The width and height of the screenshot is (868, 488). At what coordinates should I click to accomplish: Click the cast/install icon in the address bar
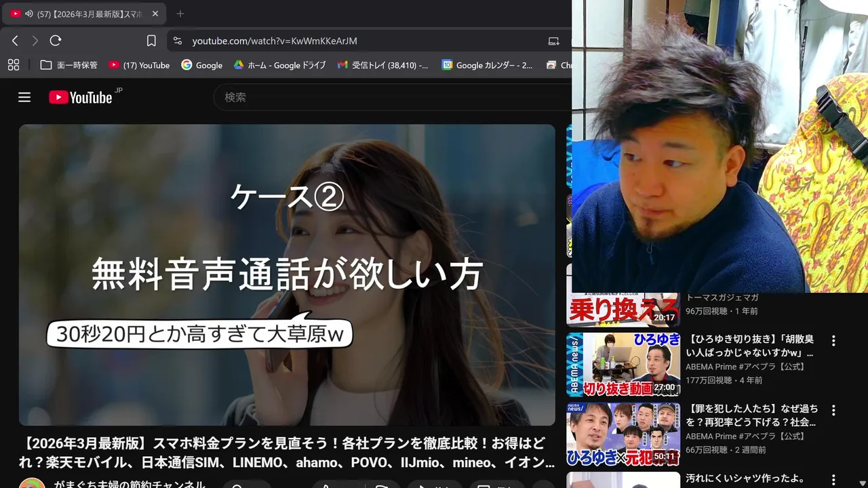pos(554,41)
